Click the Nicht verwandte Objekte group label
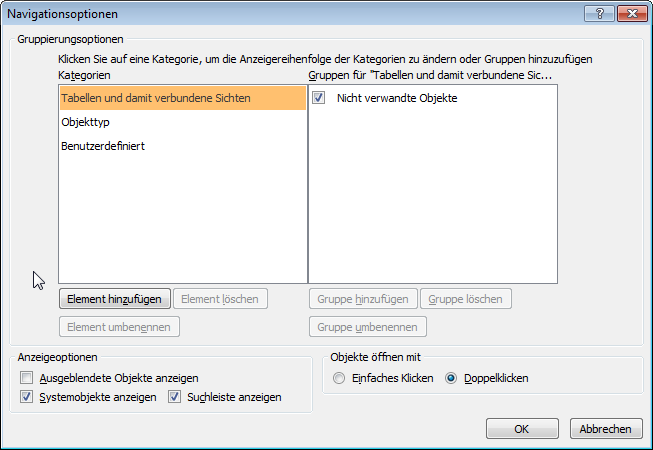 coord(397,98)
